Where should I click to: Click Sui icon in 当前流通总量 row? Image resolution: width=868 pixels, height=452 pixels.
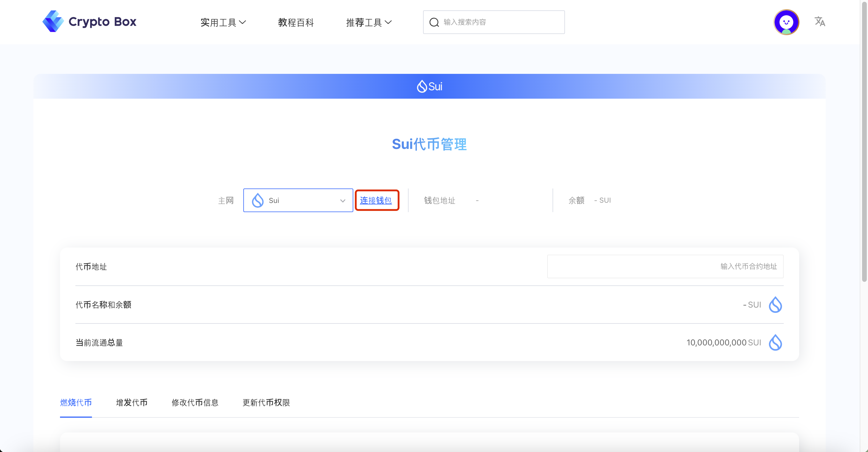(x=775, y=342)
